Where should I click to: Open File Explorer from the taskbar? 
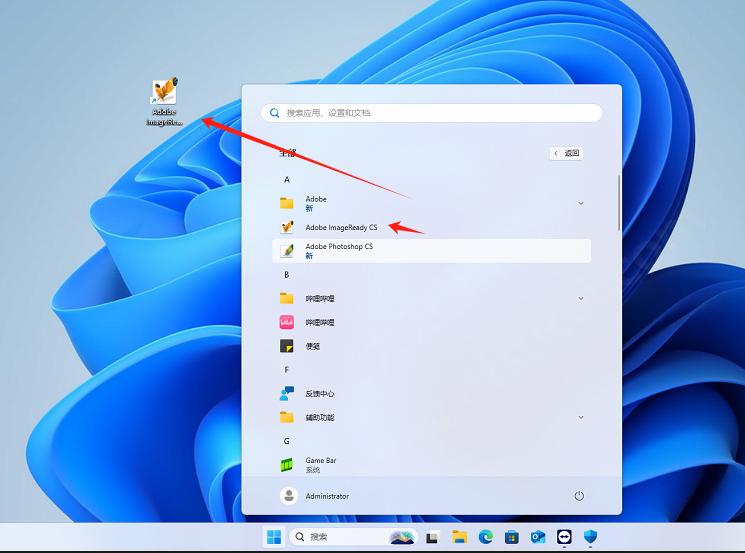(x=459, y=537)
